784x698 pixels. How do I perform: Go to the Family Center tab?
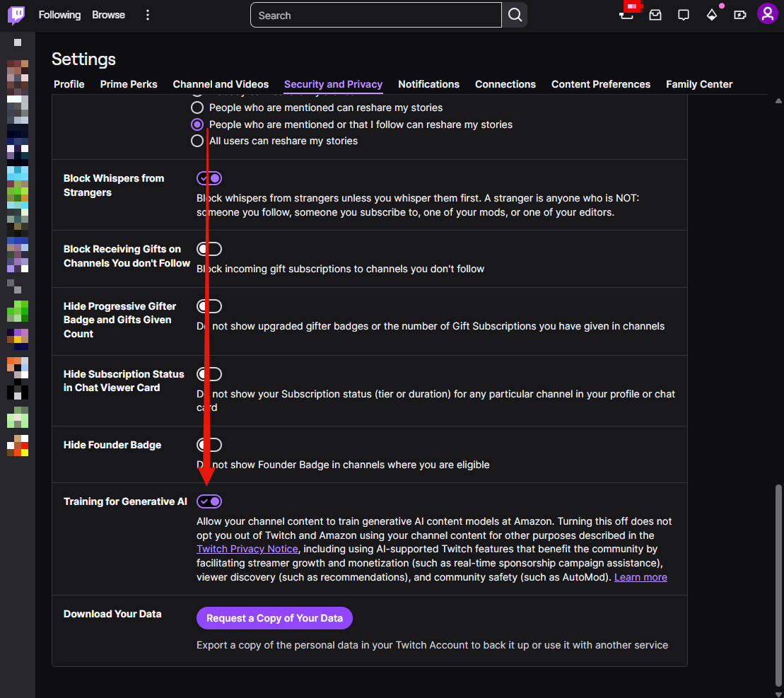coord(699,84)
